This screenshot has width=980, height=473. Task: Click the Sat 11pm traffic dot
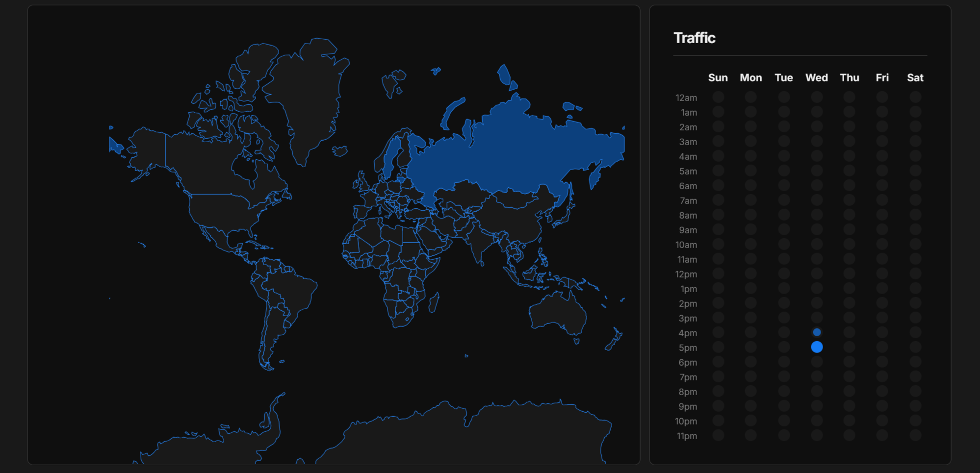point(915,435)
